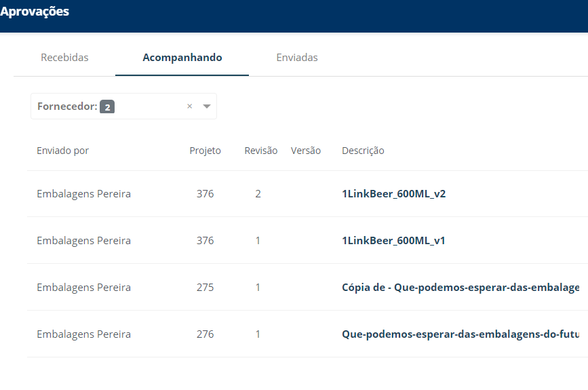Select the Acompanhando tab

point(182,58)
